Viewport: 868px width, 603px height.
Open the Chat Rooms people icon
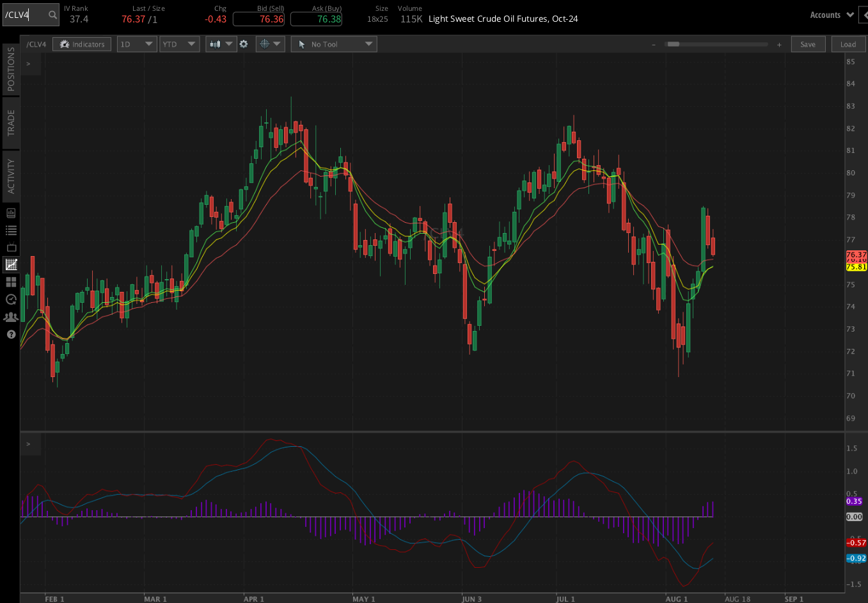10,316
